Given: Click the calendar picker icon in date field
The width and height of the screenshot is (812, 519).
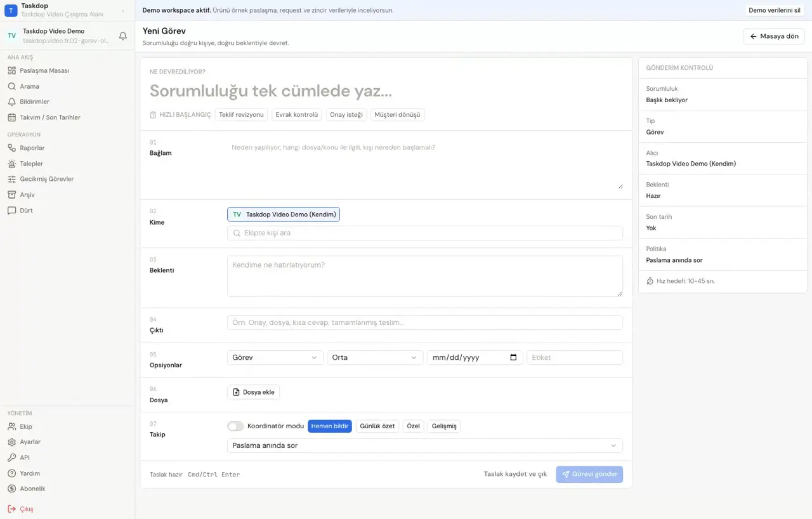Looking at the screenshot, I should click(x=513, y=357).
